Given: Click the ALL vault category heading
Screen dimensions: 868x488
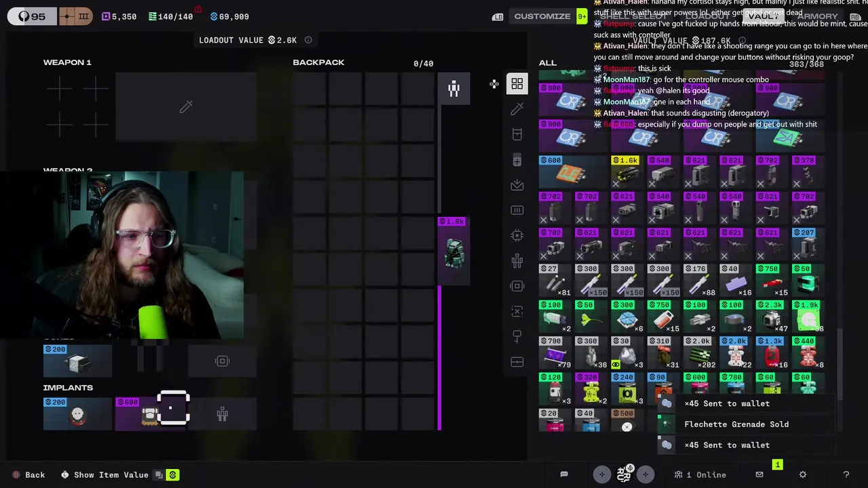Looking at the screenshot, I should [548, 62].
